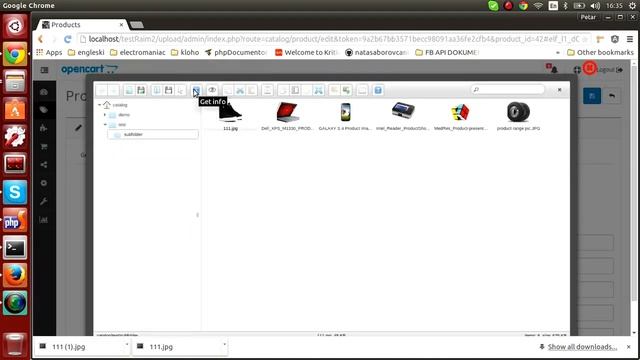Image resolution: width=640 pixels, height=360 pixels.
Task: Preview file with the eye icon
Action: [212, 90]
